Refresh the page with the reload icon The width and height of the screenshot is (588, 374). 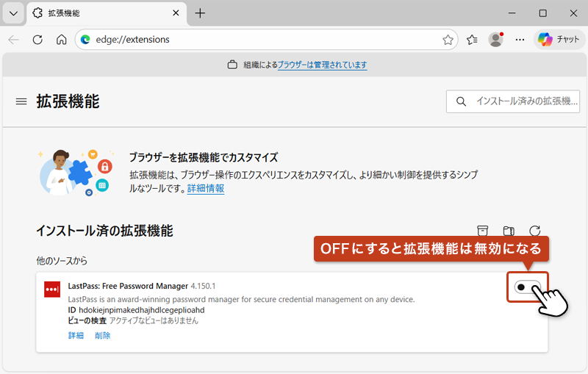pos(37,40)
